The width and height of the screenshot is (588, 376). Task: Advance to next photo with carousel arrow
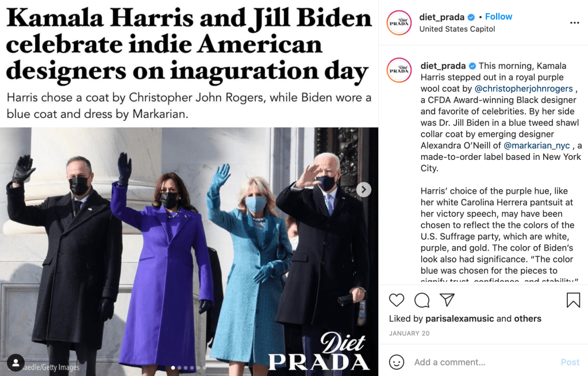click(x=363, y=190)
